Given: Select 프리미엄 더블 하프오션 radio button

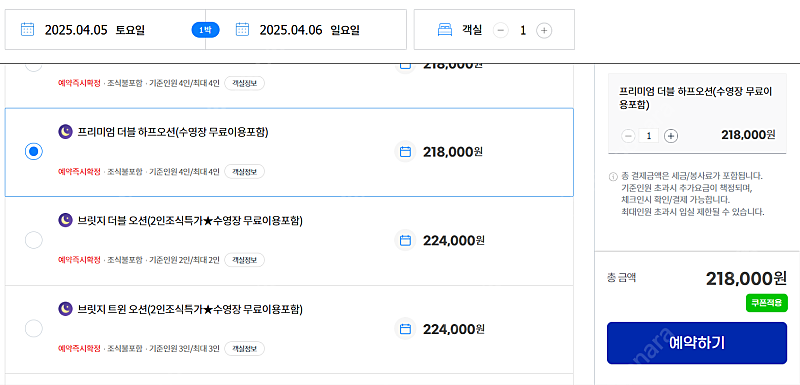Looking at the screenshot, I should tap(34, 151).
